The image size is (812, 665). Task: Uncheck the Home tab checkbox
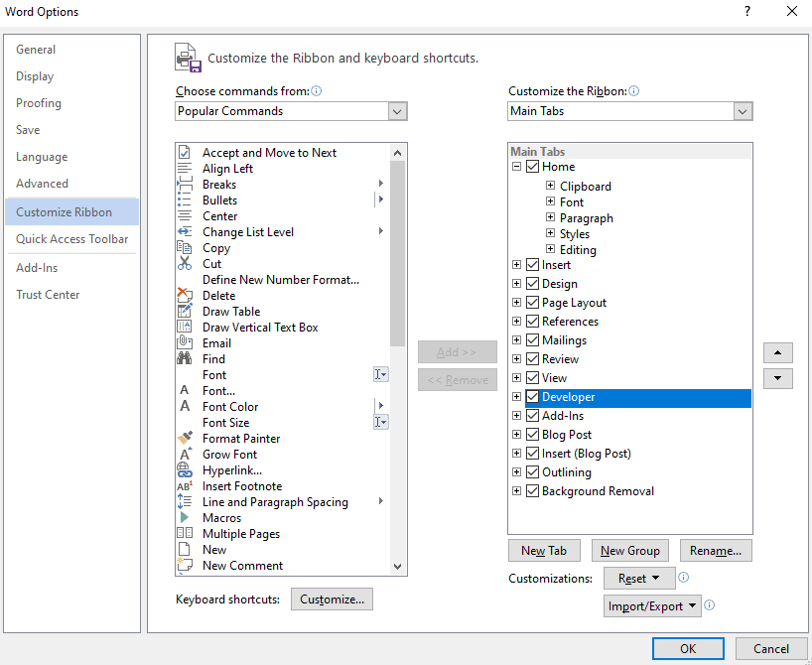pyautogui.click(x=532, y=167)
